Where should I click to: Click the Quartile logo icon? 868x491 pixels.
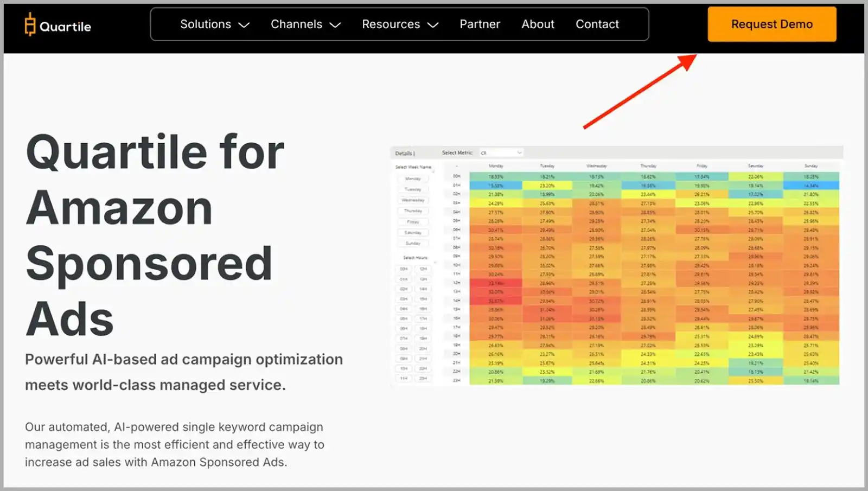[x=30, y=24]
